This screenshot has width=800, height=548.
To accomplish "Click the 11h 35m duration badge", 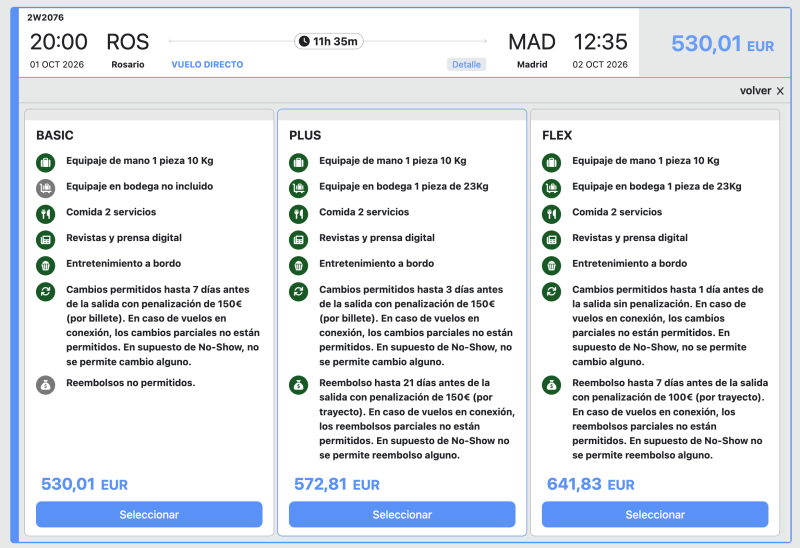I will point(328,41).
